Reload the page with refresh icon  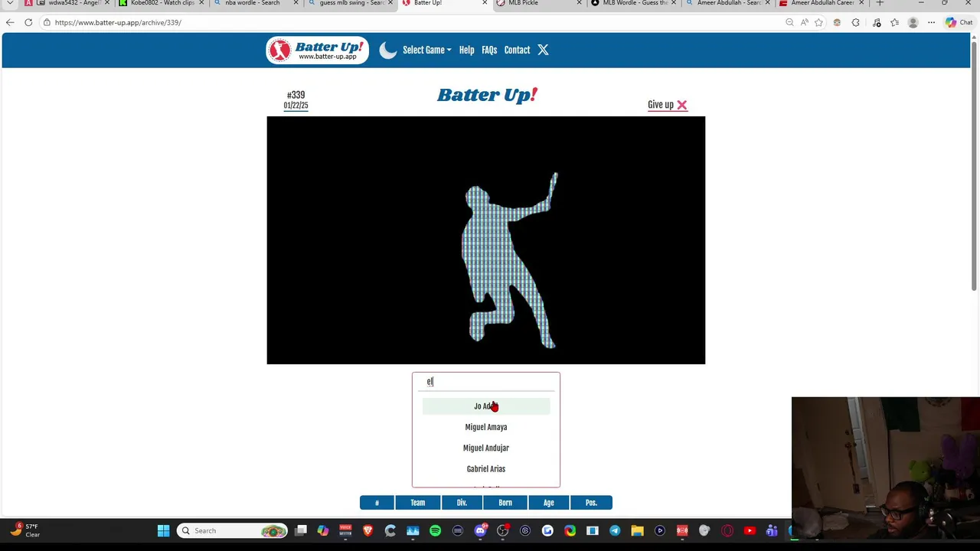coord(28,22)
